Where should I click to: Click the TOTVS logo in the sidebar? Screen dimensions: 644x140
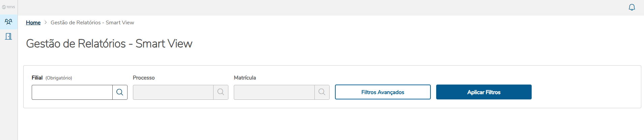point(8,7)
